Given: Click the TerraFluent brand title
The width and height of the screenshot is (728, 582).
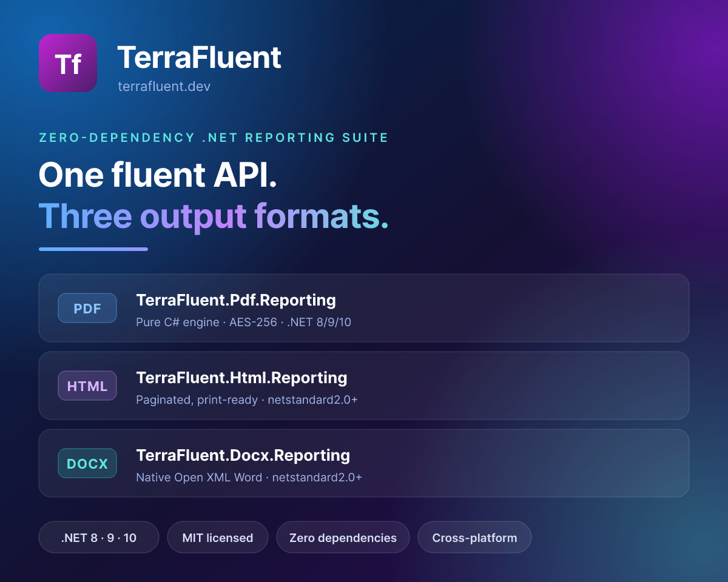Looking at the screenshot, I should 199,58.
